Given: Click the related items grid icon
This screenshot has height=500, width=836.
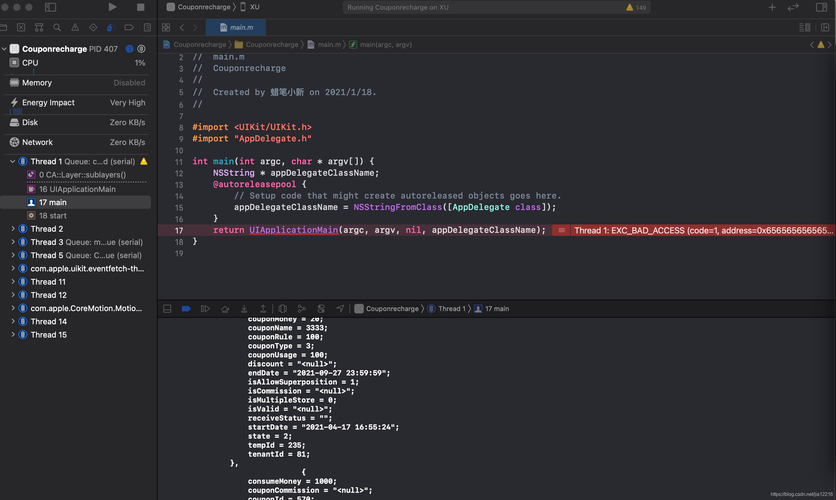Looking at the screenshot, I should pos(166,27).
